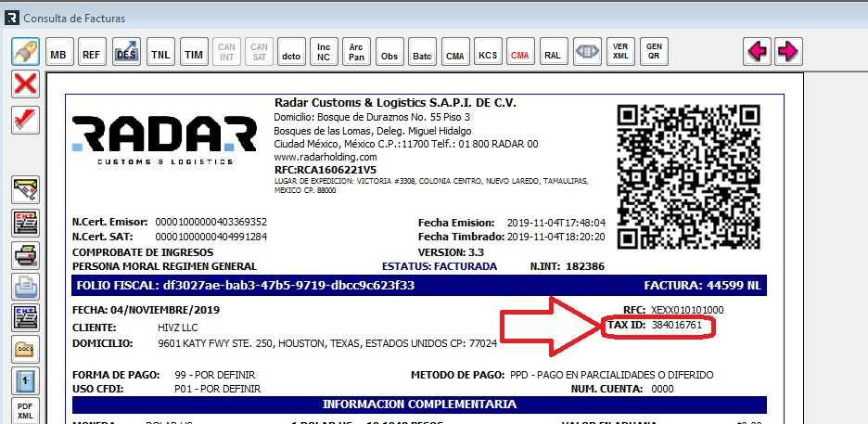Click the USO CFDI value P01 - POR DEFINIR
868x424 pixels.
218,389
